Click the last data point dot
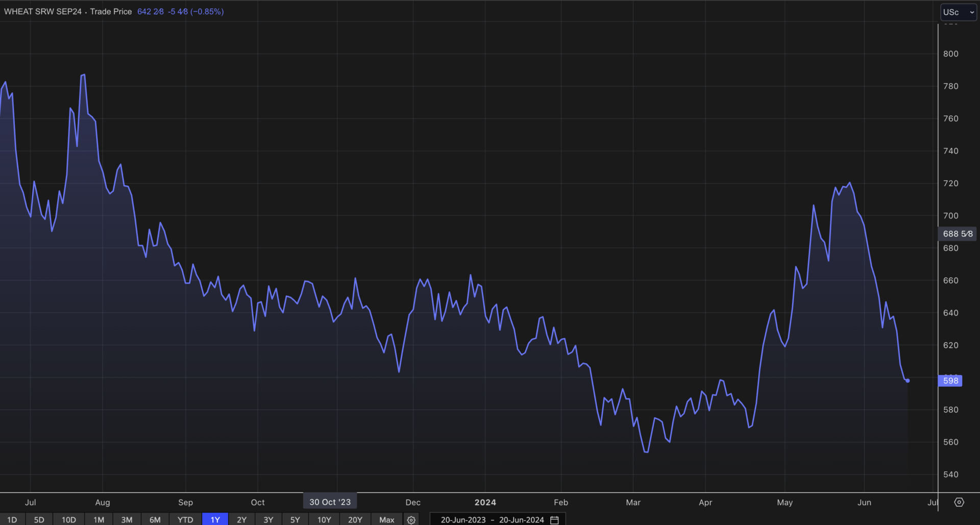Screen dimensions: 980x525 click(908, 381)
